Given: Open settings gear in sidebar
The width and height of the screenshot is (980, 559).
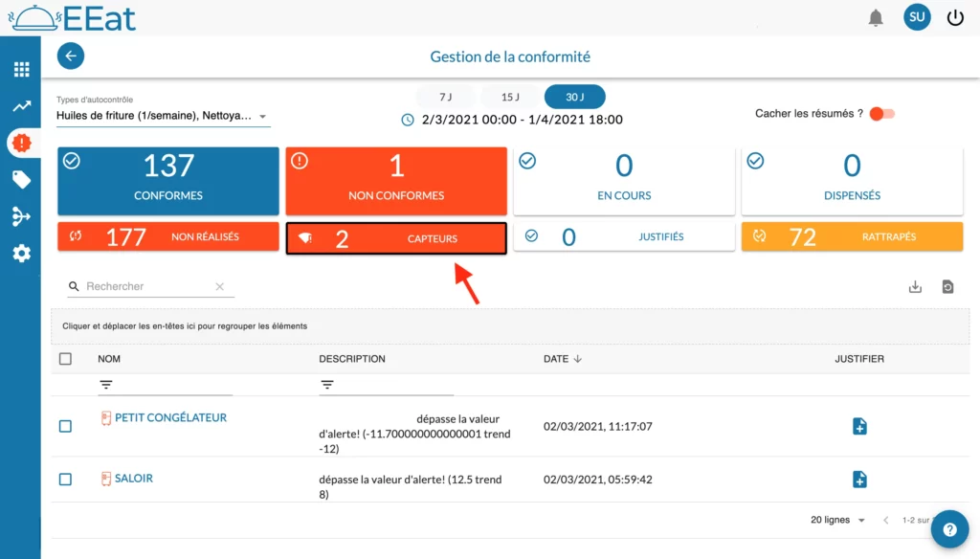Looking at the screenshot, I should point(21,254).
